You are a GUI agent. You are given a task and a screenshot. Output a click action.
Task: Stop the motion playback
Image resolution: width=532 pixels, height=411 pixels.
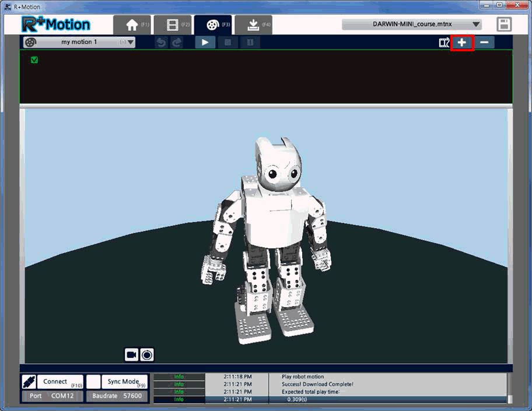[228, 43]
